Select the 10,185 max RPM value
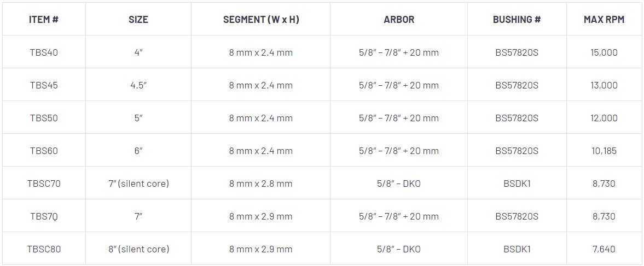This screenshot has height=266, width=644. coord(604,151)
